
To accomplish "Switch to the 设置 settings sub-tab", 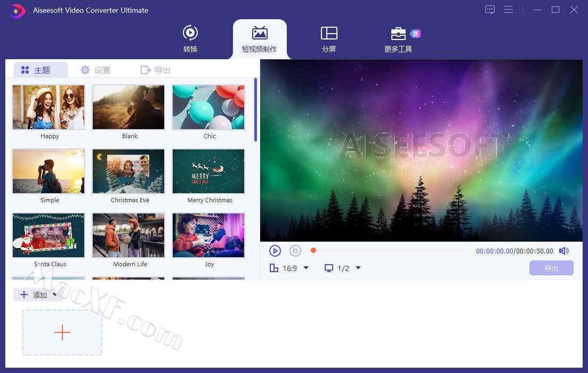I will 95,70.
